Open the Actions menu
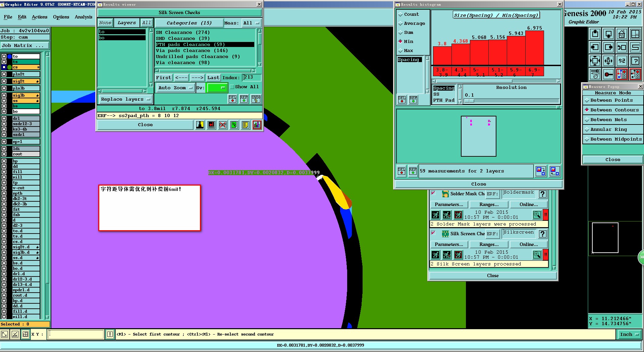 pyautogui.click(x=40, y=17)
